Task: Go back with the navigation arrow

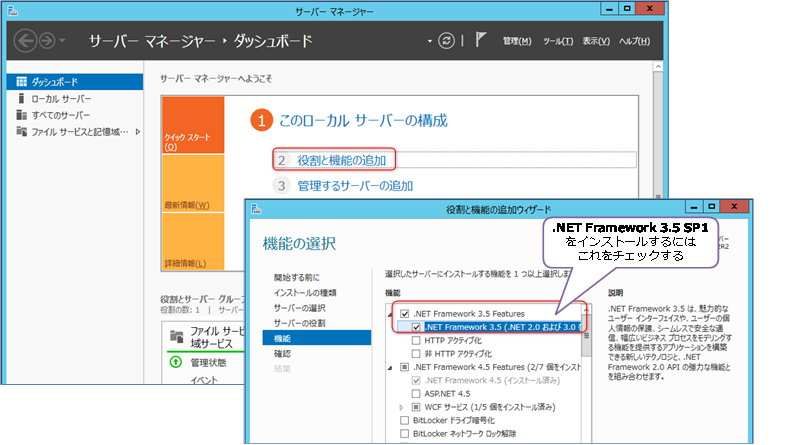Action: [x=25, y=41]
